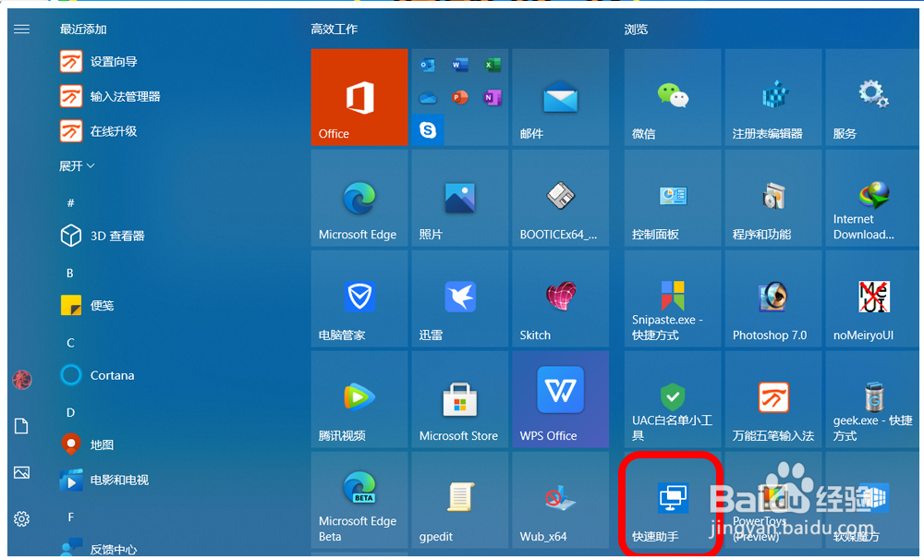The width and height of the screenshot is (924, 560).
Task: Open the 邮件 (Mail) tile
Action: (x=560, y=97)
